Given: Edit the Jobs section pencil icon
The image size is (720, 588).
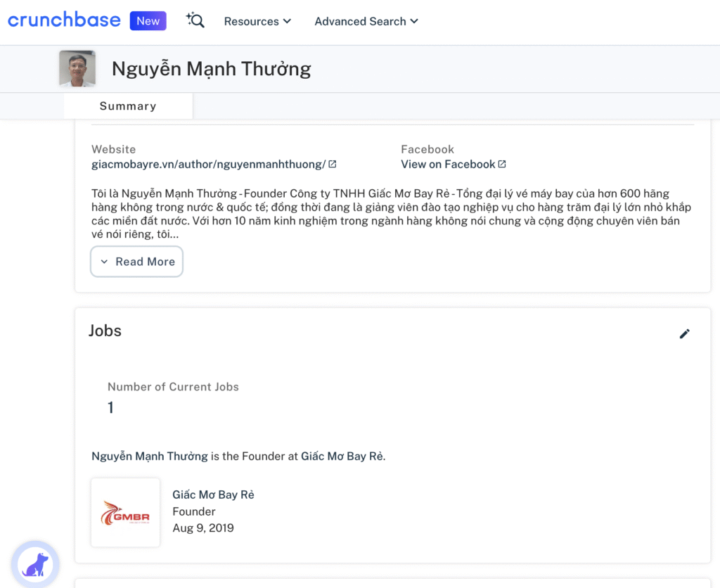Looking at the screenshot, I should (684, 334).
